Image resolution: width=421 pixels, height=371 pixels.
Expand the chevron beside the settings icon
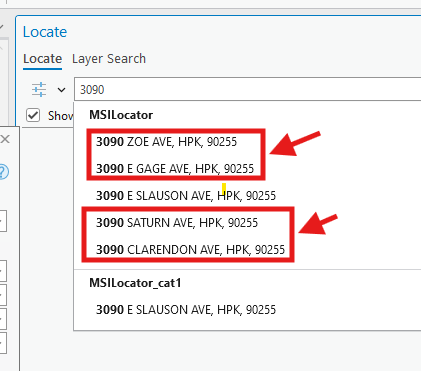tap(61, 90)
